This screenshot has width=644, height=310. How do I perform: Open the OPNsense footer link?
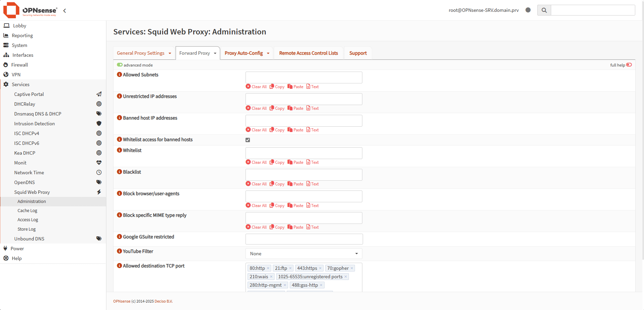click(x=122, y=301)
